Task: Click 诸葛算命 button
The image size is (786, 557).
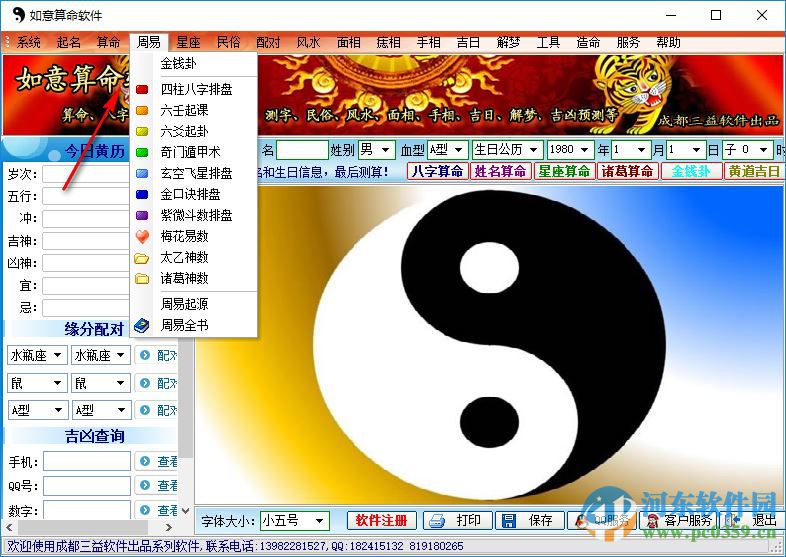Action: coord(627,171)
